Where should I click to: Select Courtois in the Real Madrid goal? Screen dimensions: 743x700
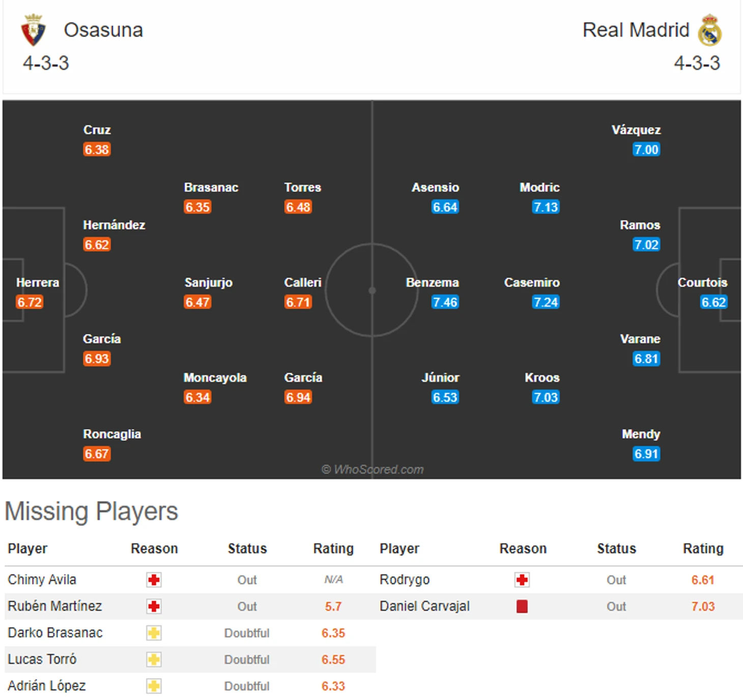[702, 283]
